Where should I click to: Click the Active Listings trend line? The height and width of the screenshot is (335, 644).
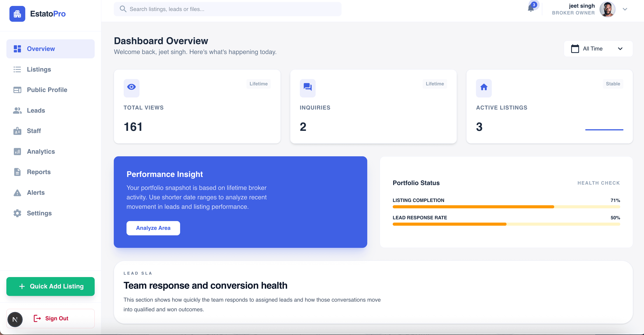point(604,130)
